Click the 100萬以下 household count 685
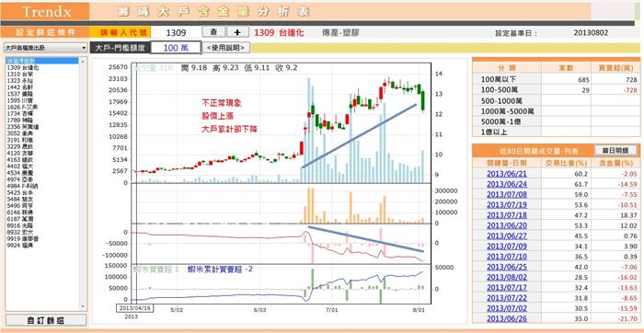This screenshot has height=333, width=644. tap(583, 80)
